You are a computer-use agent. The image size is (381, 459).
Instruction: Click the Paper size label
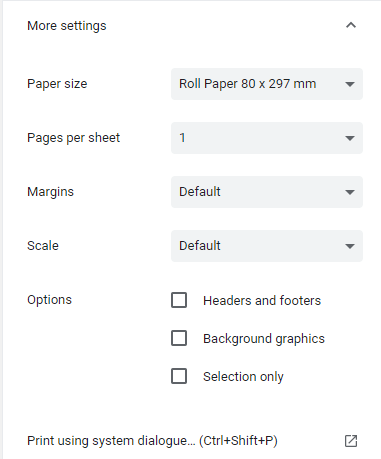point(57,84)
